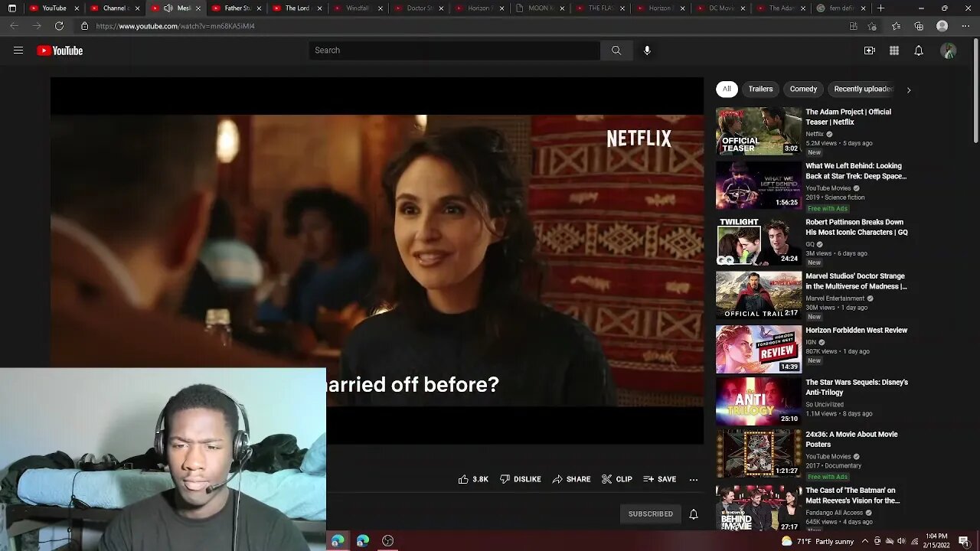
Task: Click the YouTube search field
Action: coord(455,51)
